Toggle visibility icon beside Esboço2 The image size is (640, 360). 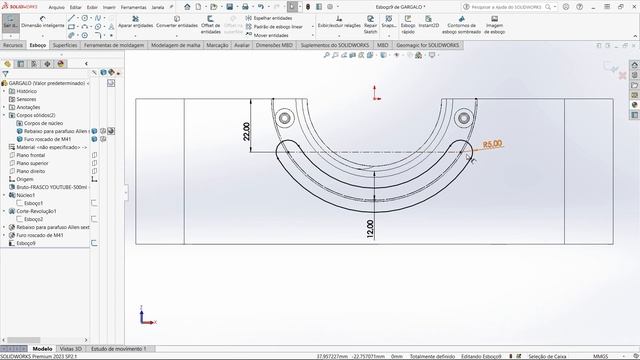tap(94, 219)
